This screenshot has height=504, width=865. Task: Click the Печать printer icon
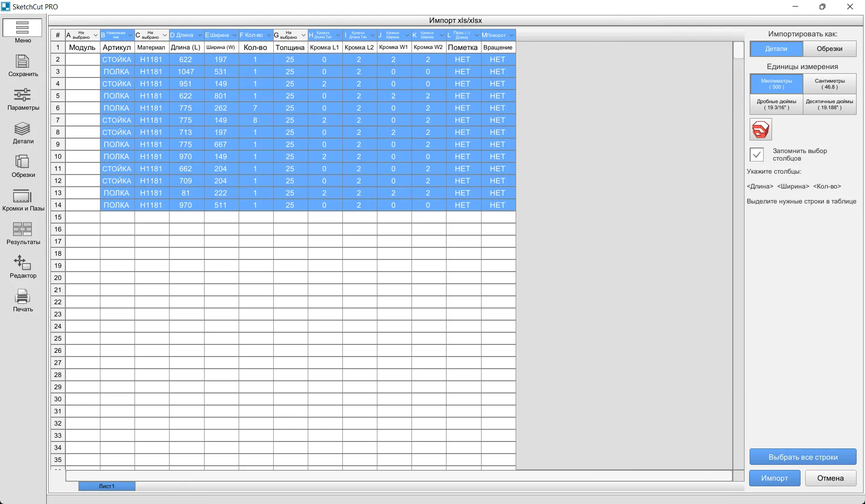(22, 296)
